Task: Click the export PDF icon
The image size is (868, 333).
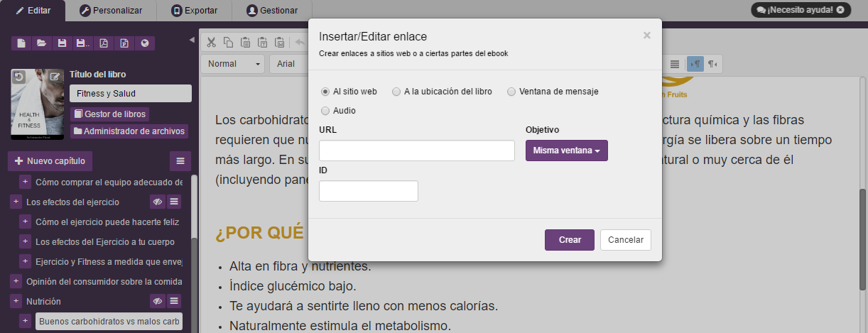Action: click(x=104, y=43)
